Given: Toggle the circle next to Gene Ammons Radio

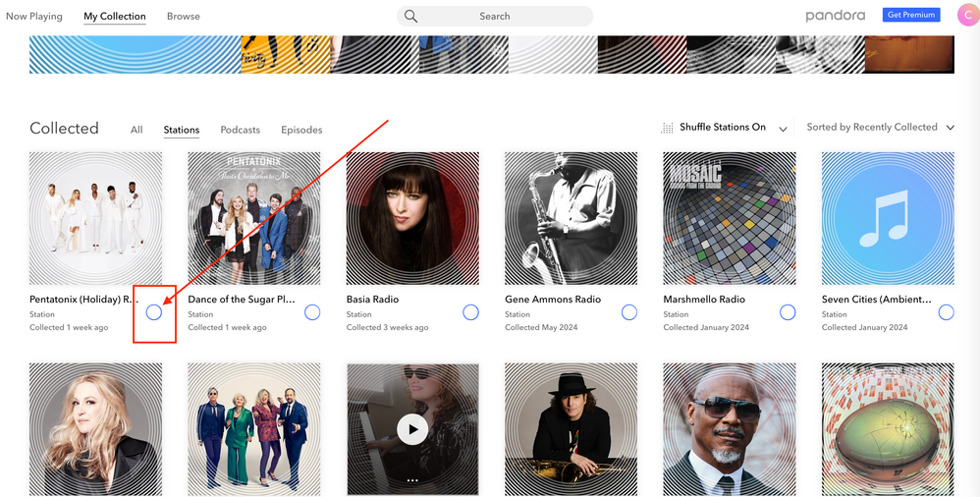Looking at the screenshot, I should click(629, 312).
